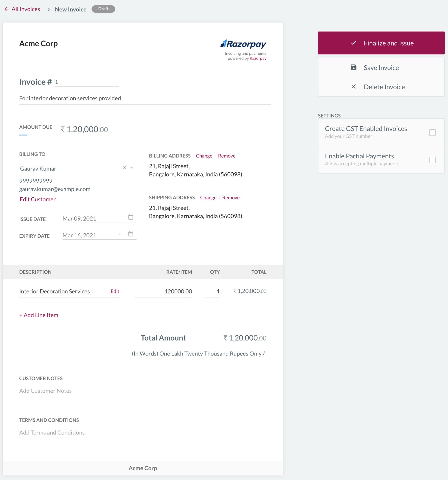This screenshot has height=480, width=448.
Task: Open the issue date calendar icon
Action: point(130,217)
